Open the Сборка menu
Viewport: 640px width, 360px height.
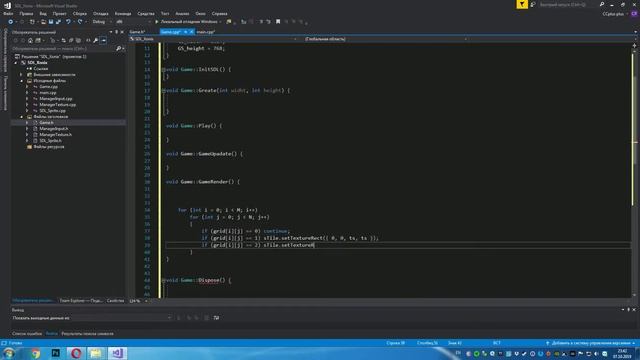[80, 13]
